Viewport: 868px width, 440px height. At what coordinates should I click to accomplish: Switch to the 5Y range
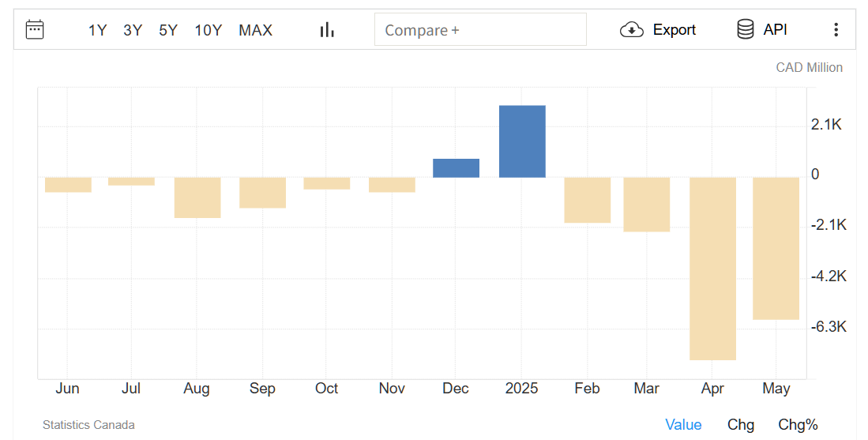(168, 31)
